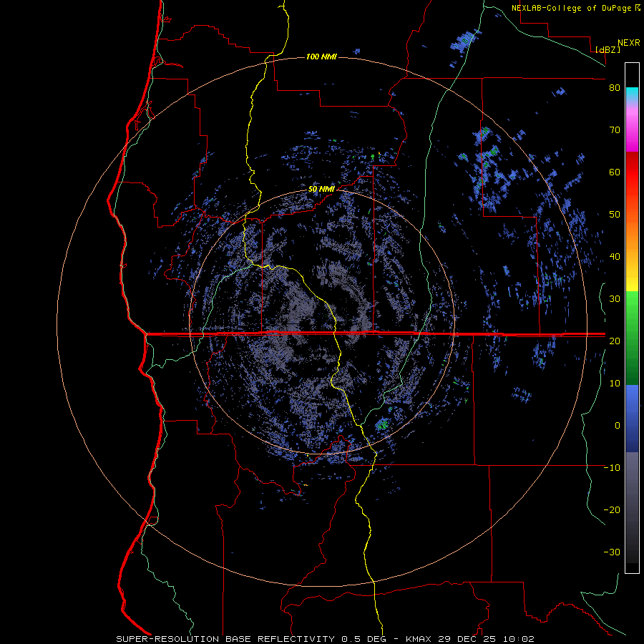Image resolution: width=644 pixels, height=644 pixels.
Task: Click the 30 value on the dBZ scale
Action: [615, 299]
